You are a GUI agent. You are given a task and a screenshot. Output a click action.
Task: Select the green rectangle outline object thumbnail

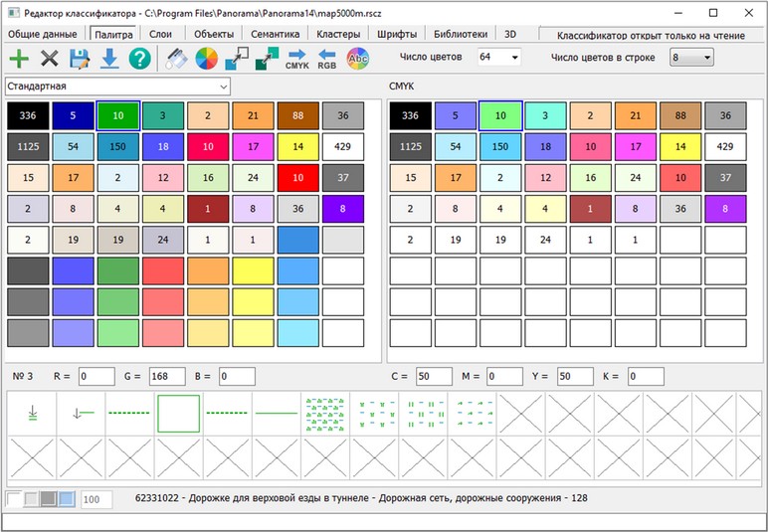[x=179, y=413]
